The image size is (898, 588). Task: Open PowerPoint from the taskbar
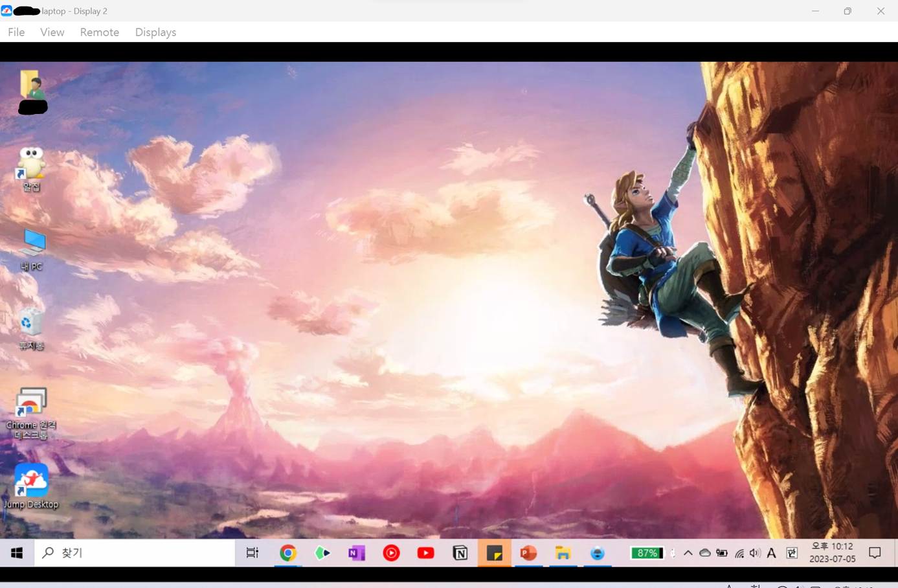(529, 553)
